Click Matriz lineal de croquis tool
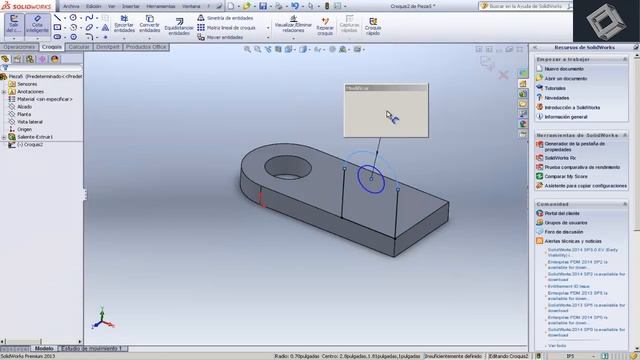 (x=227, y=28)
